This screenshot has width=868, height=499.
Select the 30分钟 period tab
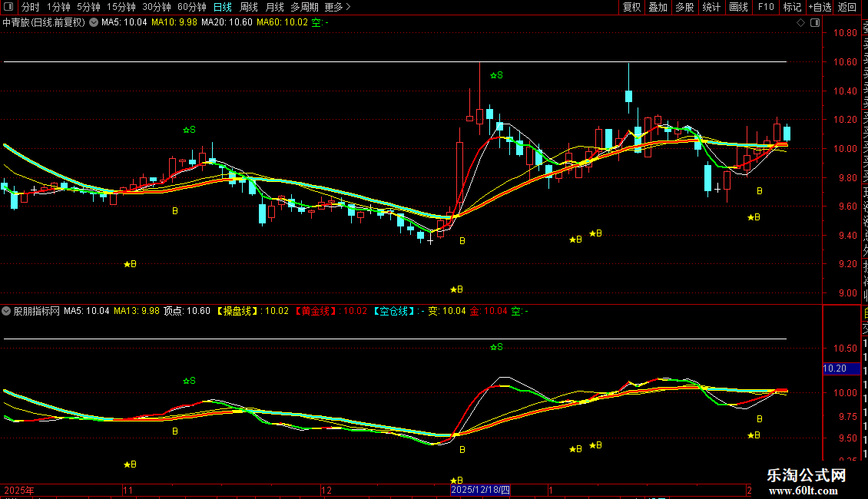(x=157, y=7)
